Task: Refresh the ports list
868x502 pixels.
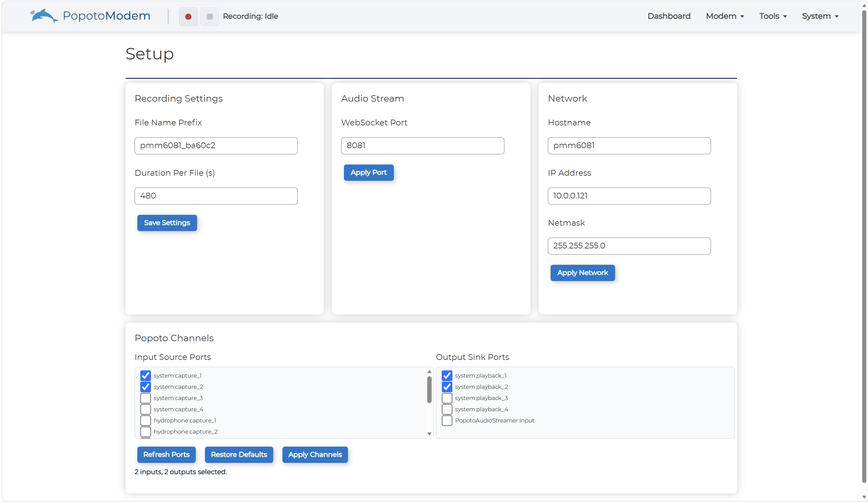Action: pos(167,454)
